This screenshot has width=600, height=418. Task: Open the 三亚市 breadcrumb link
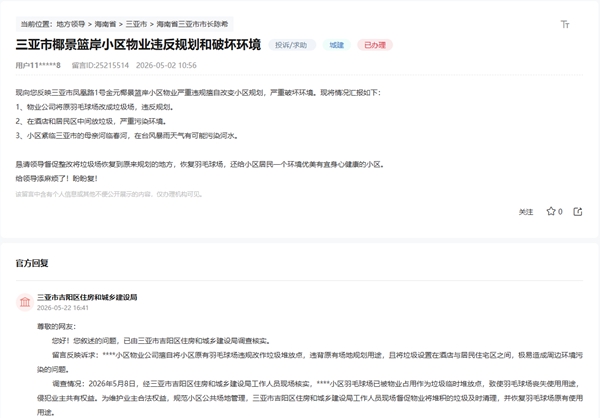(x=136, y=24)
